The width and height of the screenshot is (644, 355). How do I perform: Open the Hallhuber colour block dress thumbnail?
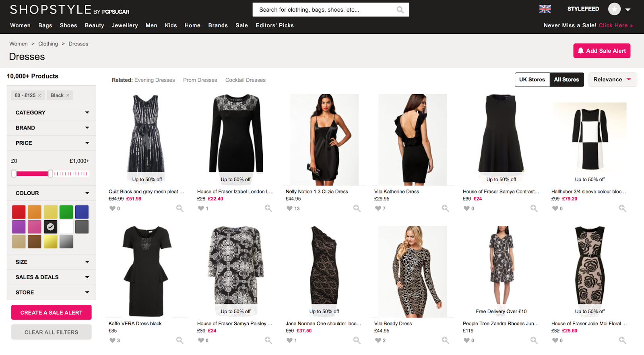[590, 139]
